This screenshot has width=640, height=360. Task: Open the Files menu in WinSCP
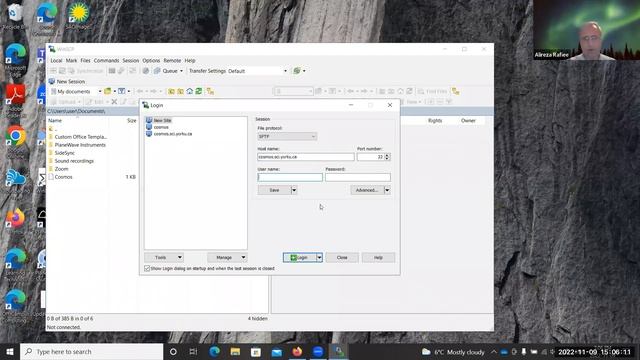pyautogui.click(x=85, y=60)
